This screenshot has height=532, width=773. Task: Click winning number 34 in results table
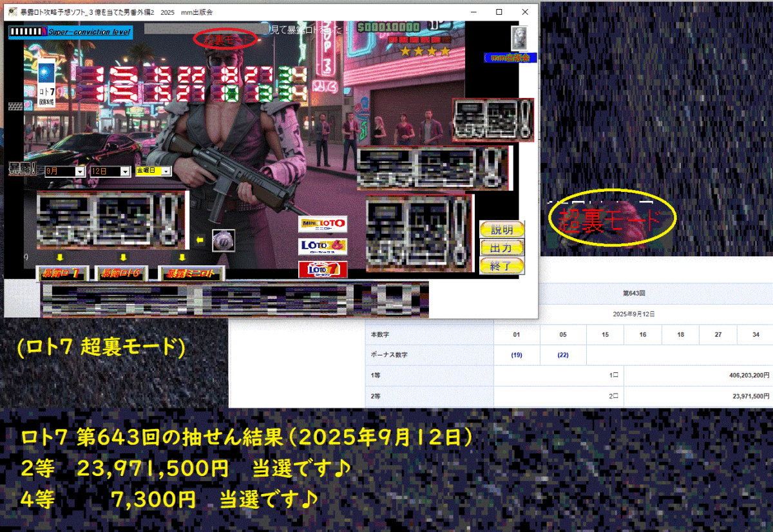tap(756, 335)
